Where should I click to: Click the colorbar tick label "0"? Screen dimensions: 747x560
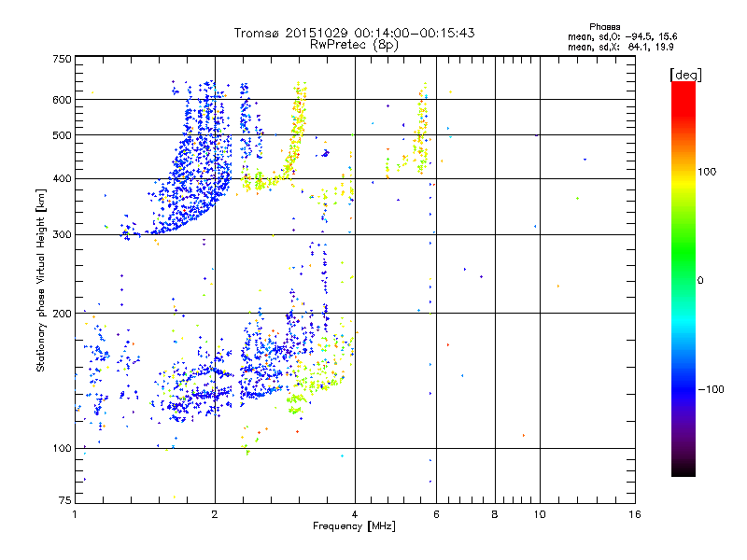tap(700, 281)
